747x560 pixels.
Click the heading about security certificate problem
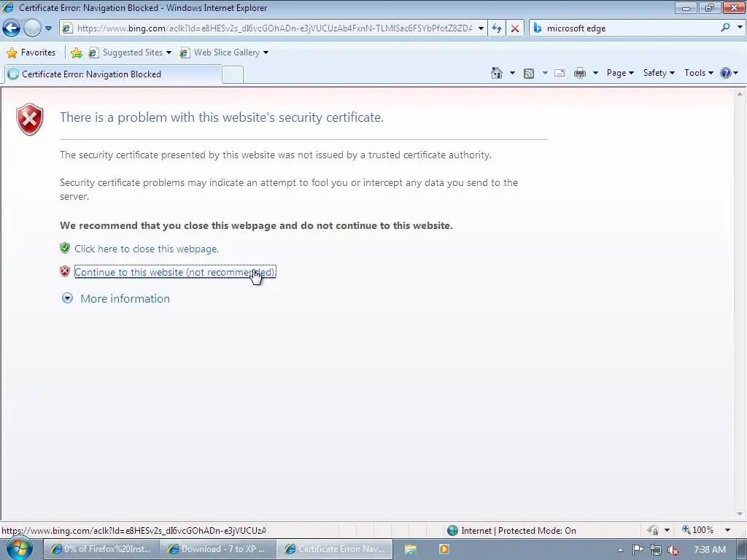(222, 117)
